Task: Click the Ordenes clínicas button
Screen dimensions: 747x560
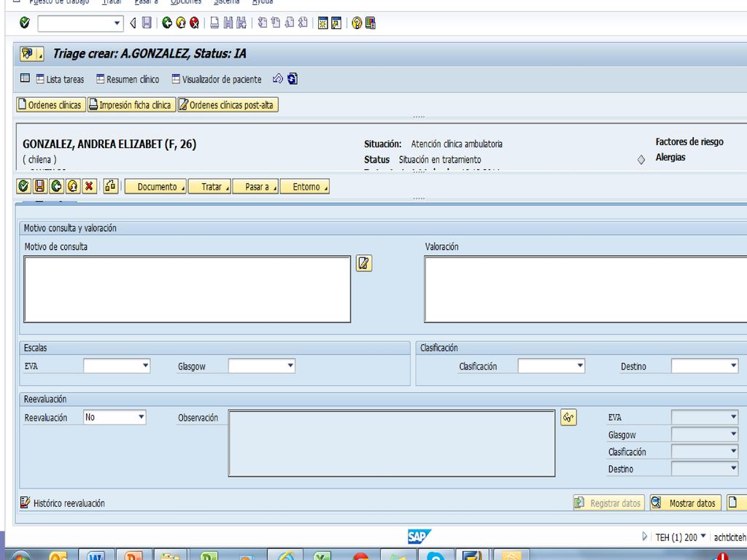Action: click(x=51, y=105)
